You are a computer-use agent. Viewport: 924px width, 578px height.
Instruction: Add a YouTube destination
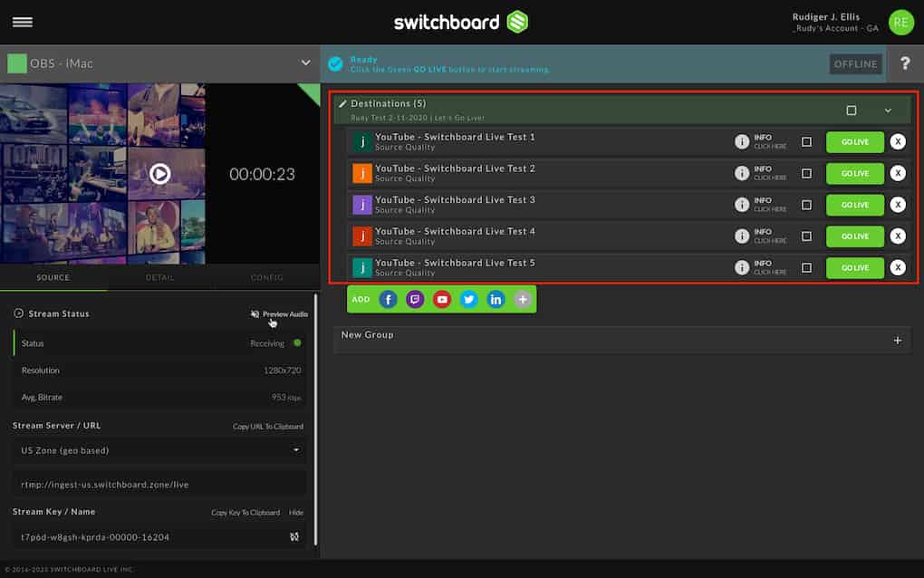(x=442, y=299)
